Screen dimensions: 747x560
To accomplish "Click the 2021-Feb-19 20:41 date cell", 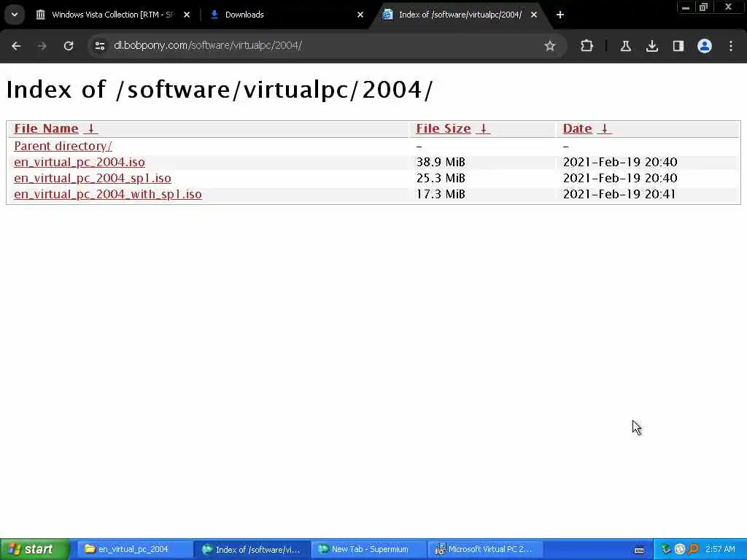I will pyautogui.click(x=619, y=195).
